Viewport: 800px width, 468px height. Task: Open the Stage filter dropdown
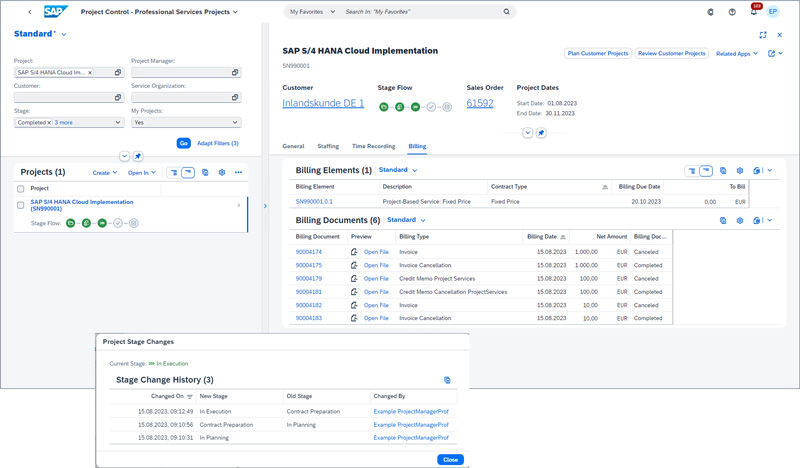click(x=118, y=122)
